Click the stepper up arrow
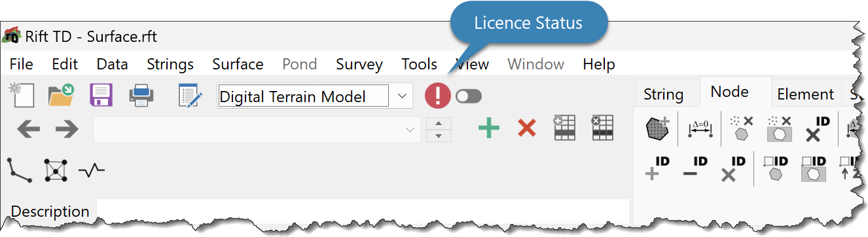Image resolution: width=868 pixels, height=237 pixels. (439, 124)
